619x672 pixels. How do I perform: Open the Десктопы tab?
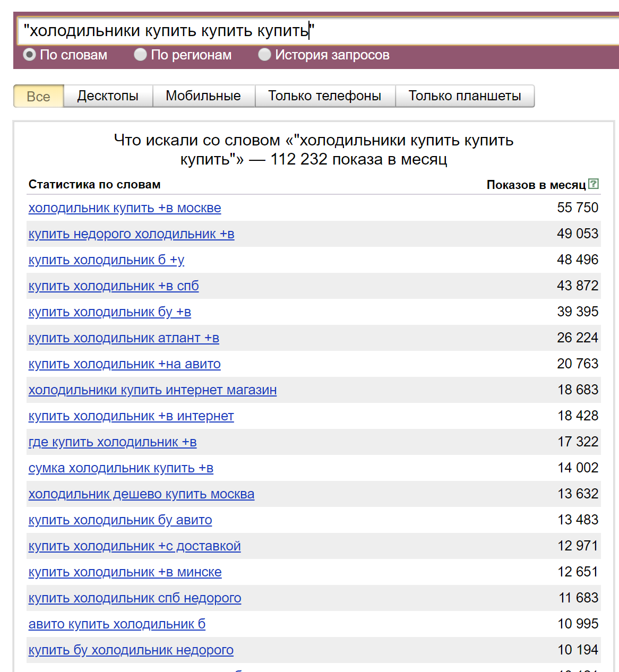108,96
